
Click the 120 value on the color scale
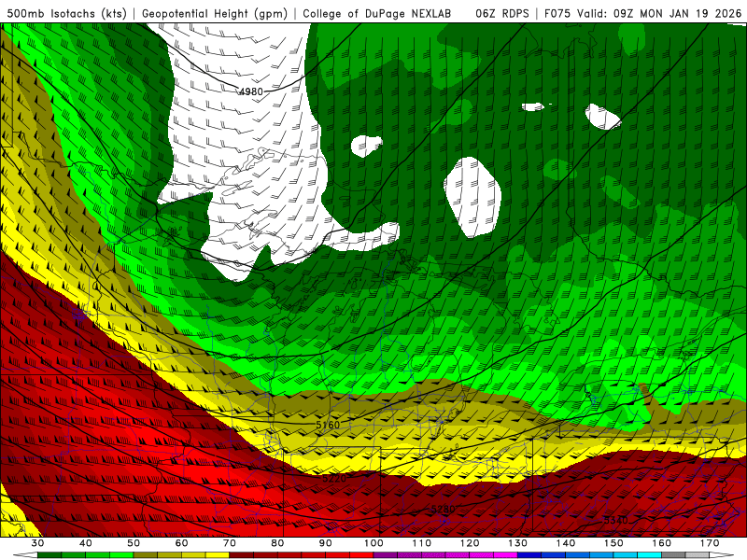[x=470, y=543]
